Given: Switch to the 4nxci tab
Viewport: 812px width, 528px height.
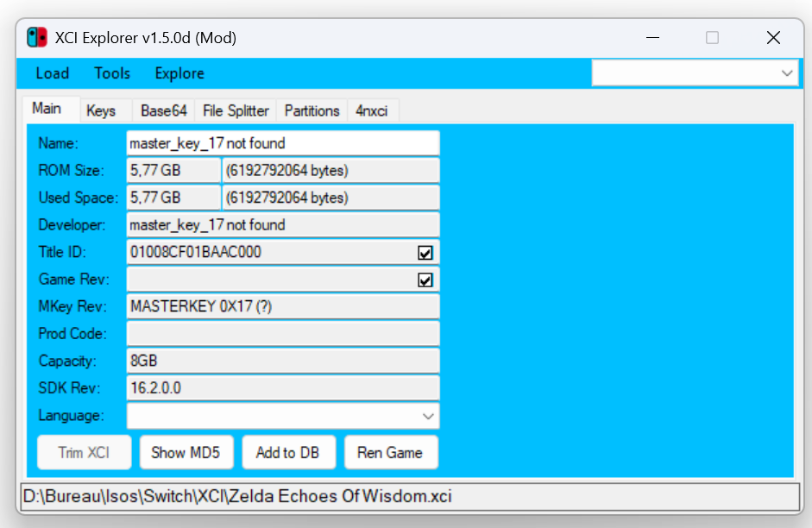Looking at the screenshot, I should [x=372, y=110].
